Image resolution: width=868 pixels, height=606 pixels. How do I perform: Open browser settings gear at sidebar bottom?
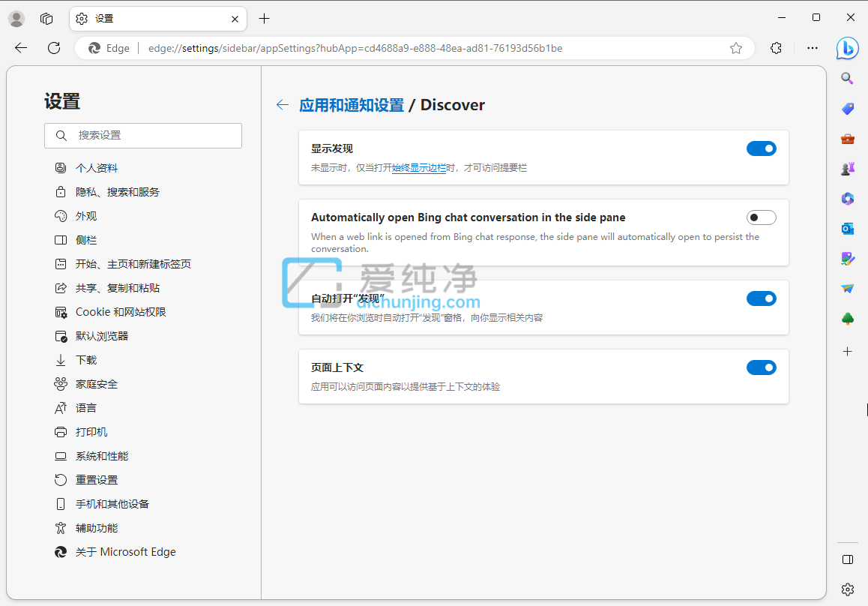pos(847,589)
